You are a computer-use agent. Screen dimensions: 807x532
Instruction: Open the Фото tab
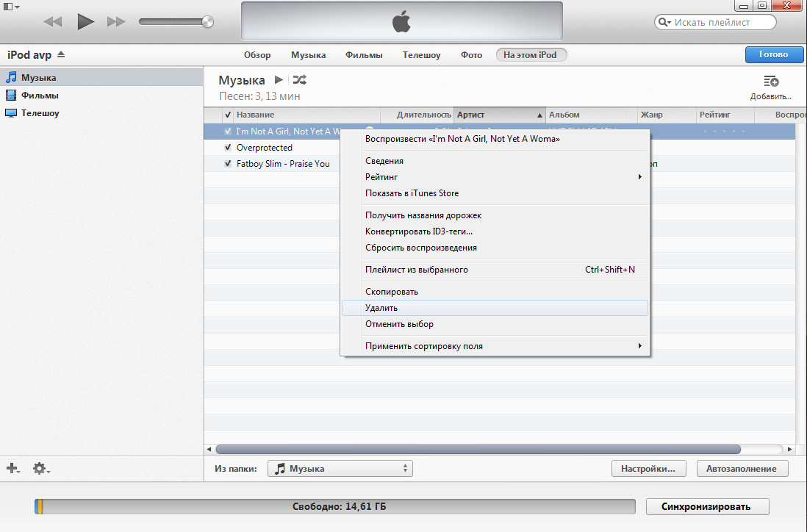pos(471,55)
